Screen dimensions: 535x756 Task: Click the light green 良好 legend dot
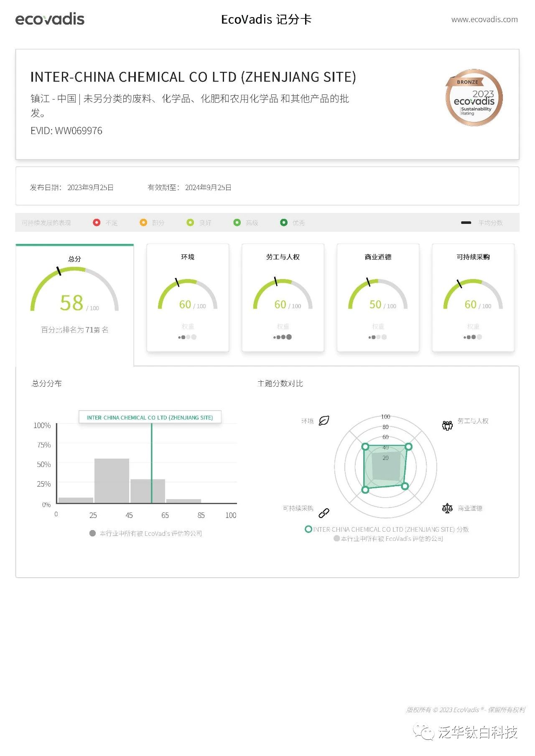tap(190, 223)
